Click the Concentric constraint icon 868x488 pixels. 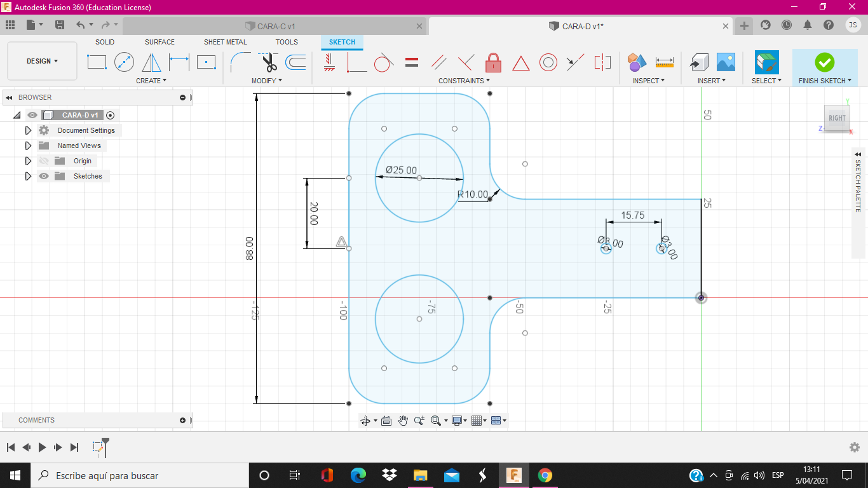point(548,62)
